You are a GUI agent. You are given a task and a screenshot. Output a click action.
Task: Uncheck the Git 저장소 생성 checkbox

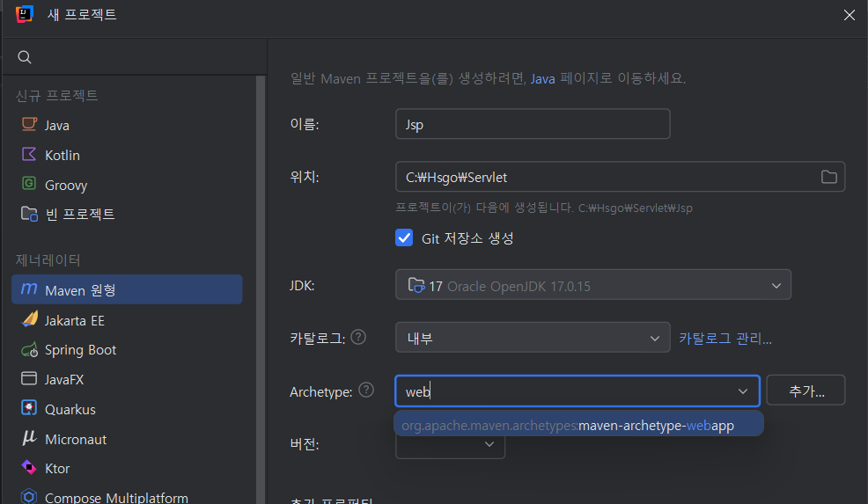[x=404, y=237]
